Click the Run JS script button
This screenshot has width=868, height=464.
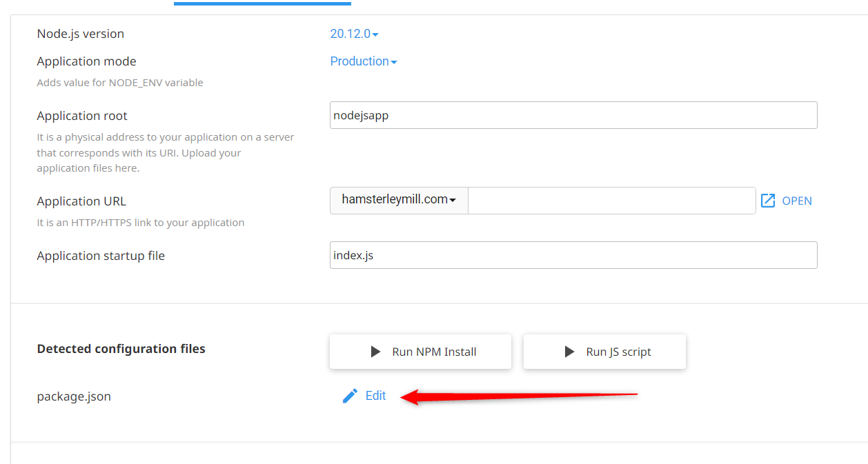[x=604, y=352]
